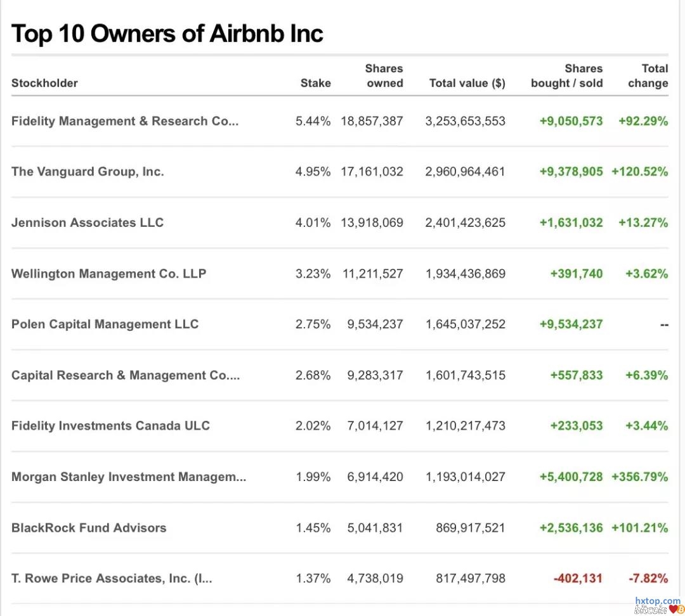Image resolution: width=685 pixels, height=616 pixels.
Task: Open The Vanguard Group, Inc. entry
Action: pyautogui.click(x=88, y=172)
